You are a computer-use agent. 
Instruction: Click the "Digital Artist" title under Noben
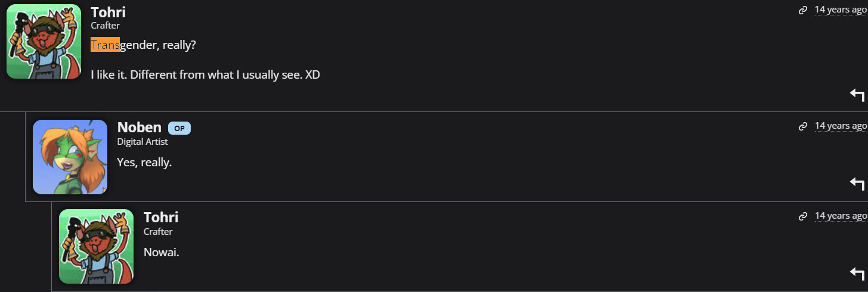(x=142, y=142)
